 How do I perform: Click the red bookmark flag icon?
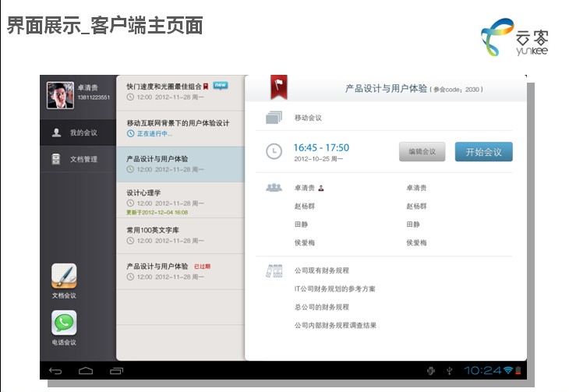click(278, 87)
